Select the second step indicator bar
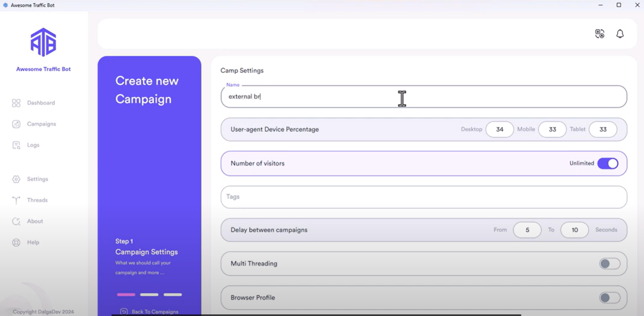This screenshot has height=316, width=644. [149, 295]
